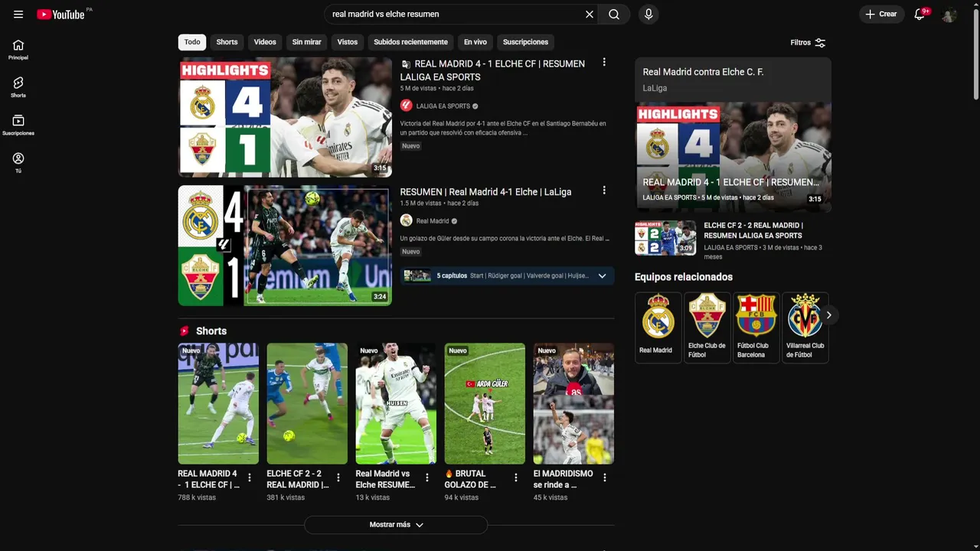Open the notifications bell
Image resolution: width=980 pixels, height=551 pixels.
coord(920,15)
